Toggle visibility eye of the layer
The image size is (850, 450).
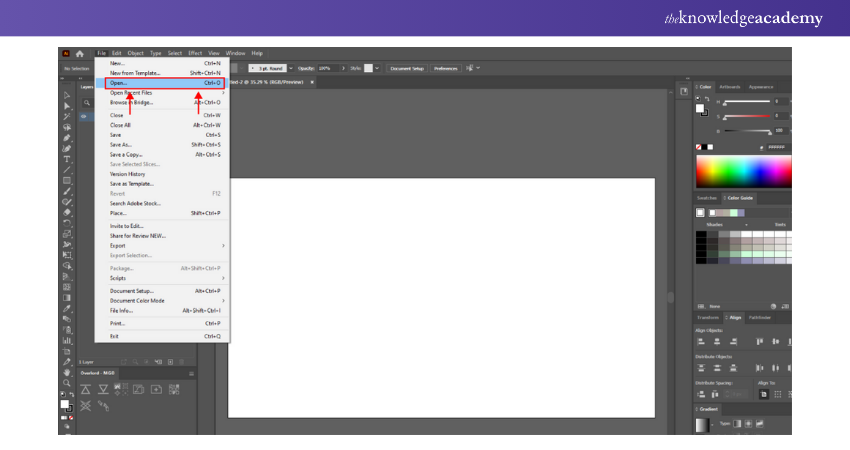point(83,116)
